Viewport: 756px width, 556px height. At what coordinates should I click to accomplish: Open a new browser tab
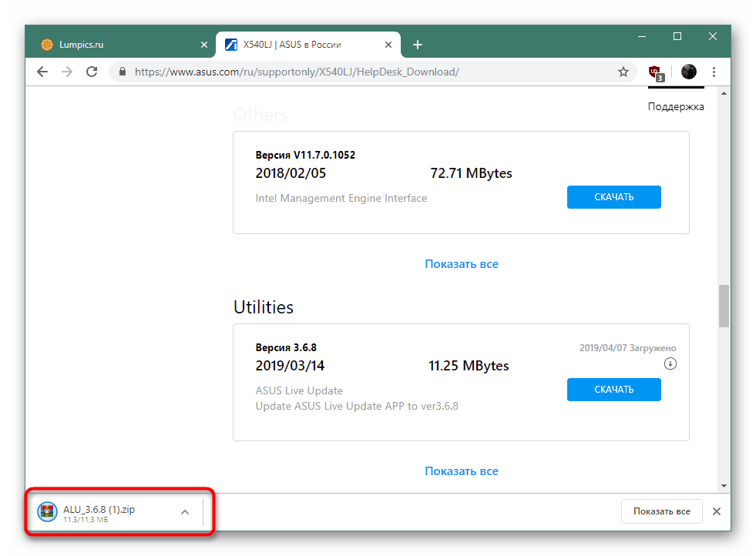point(418,45)
